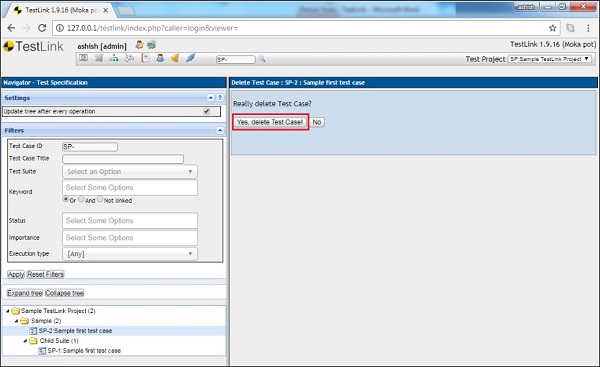Select the Or keyword radio button
Image resolution: width=600 pixels, height=367 pixels.
pos(66,199)
